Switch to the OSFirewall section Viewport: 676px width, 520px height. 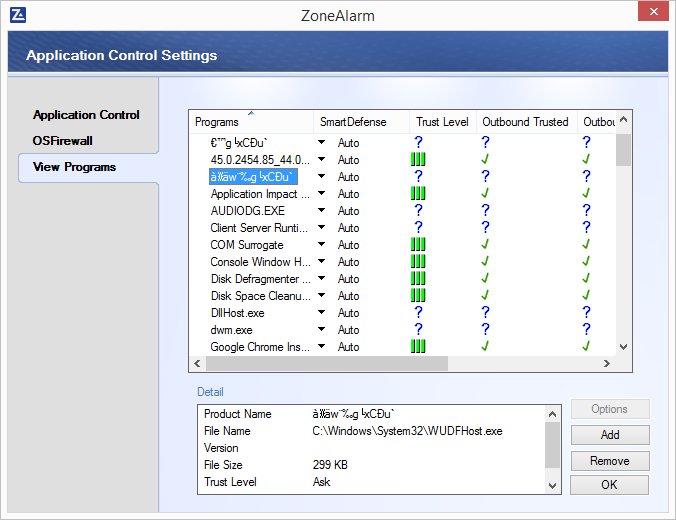tap(63, 141)
